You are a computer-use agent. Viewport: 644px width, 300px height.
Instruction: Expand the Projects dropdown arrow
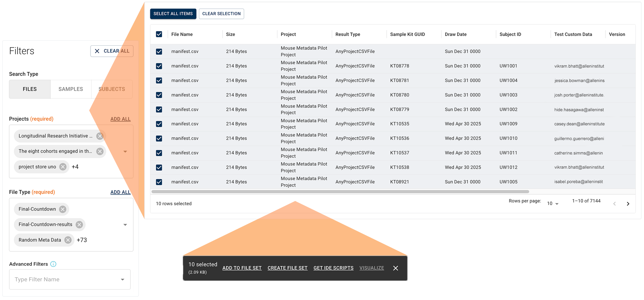125,152
